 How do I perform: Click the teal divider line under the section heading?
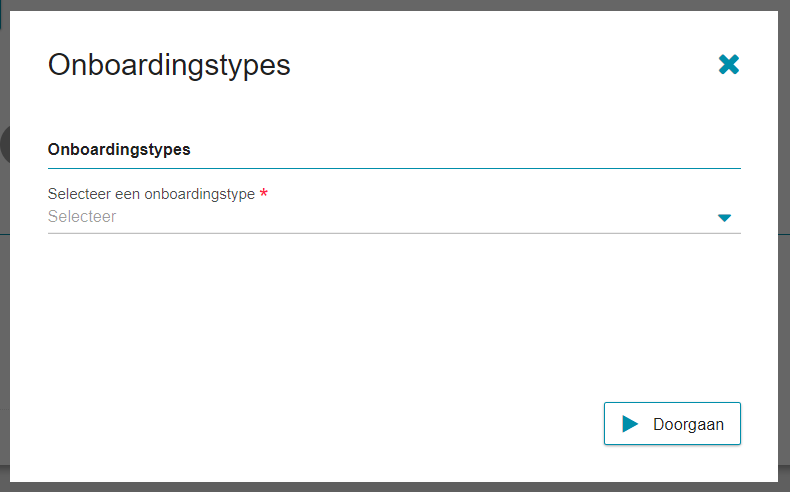[x=394, y=168]
